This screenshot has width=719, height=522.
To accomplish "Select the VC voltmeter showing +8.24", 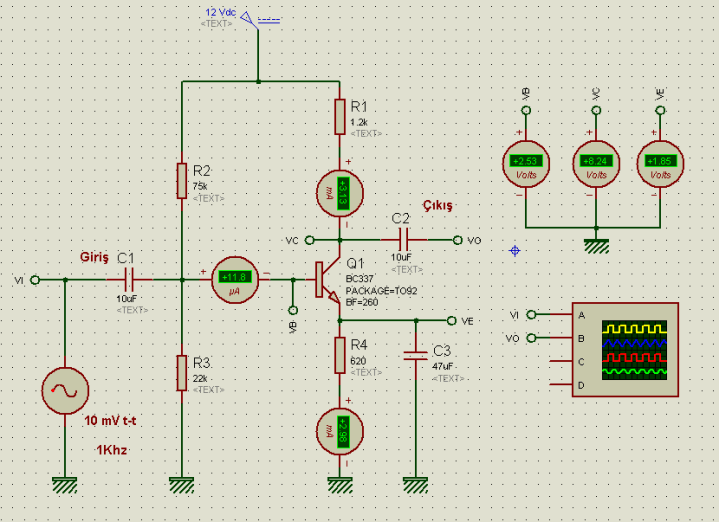I will [596, 163].
